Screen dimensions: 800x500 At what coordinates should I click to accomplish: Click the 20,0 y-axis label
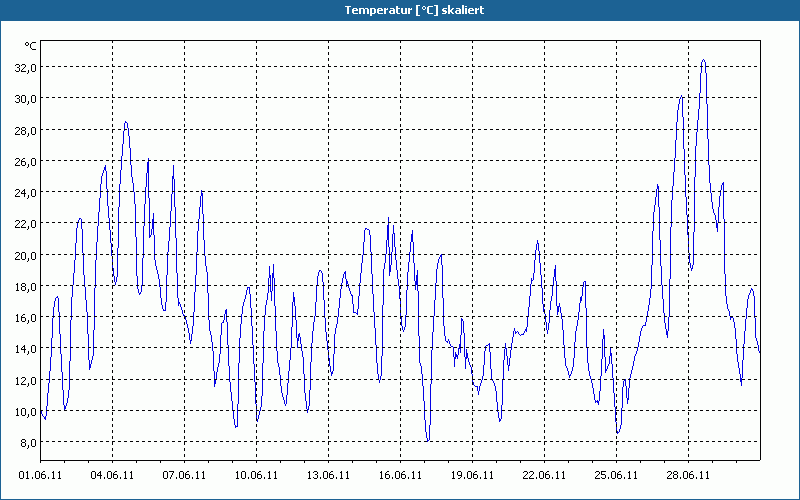pyautogui.click(x=26, y=255)
